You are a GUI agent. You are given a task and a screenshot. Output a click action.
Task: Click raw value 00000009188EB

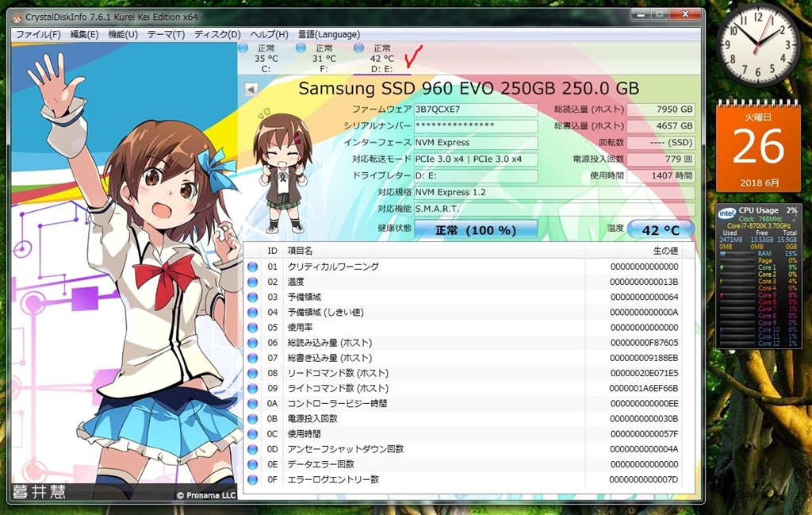pos(644,358)
